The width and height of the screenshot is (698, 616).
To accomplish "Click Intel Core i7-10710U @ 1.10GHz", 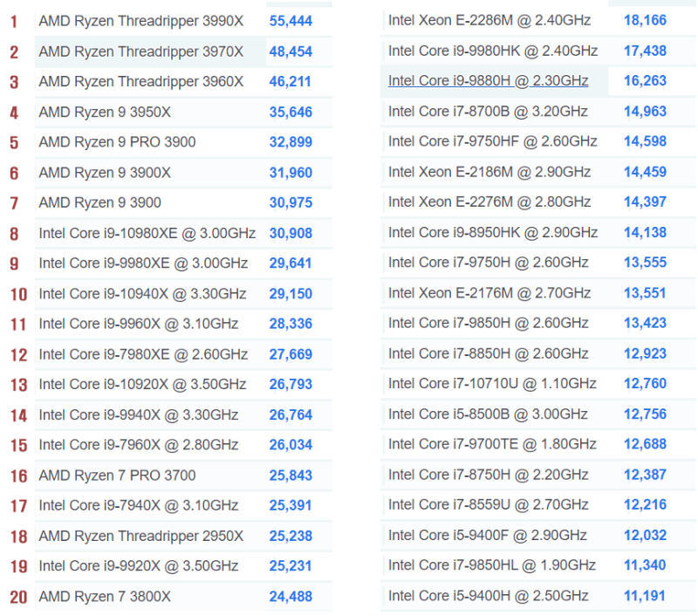I will point(492,383).
